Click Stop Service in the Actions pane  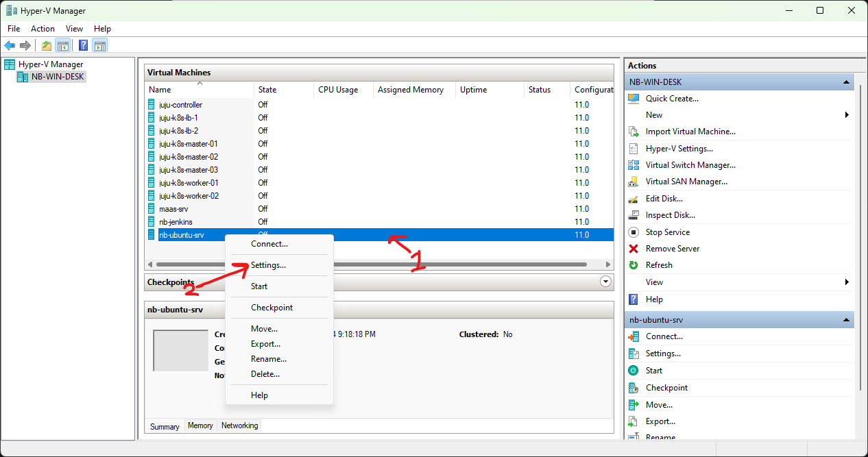click(667, 232)
